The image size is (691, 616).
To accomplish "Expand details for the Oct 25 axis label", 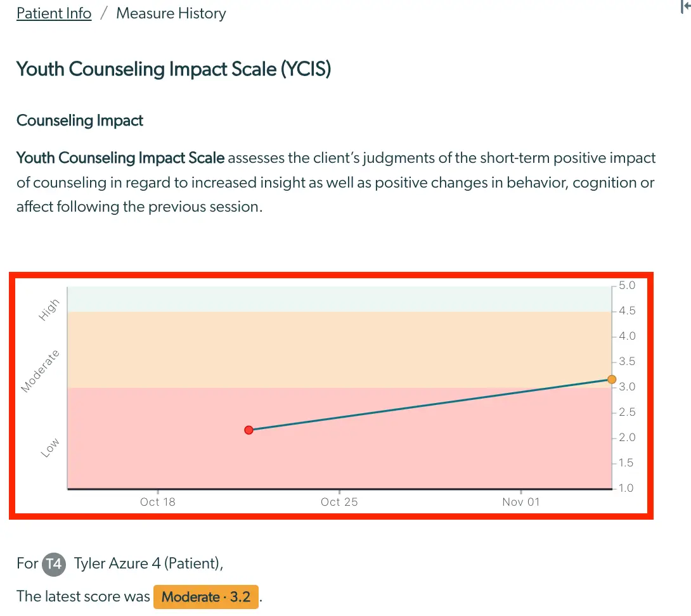I will [x=339, y=501].
